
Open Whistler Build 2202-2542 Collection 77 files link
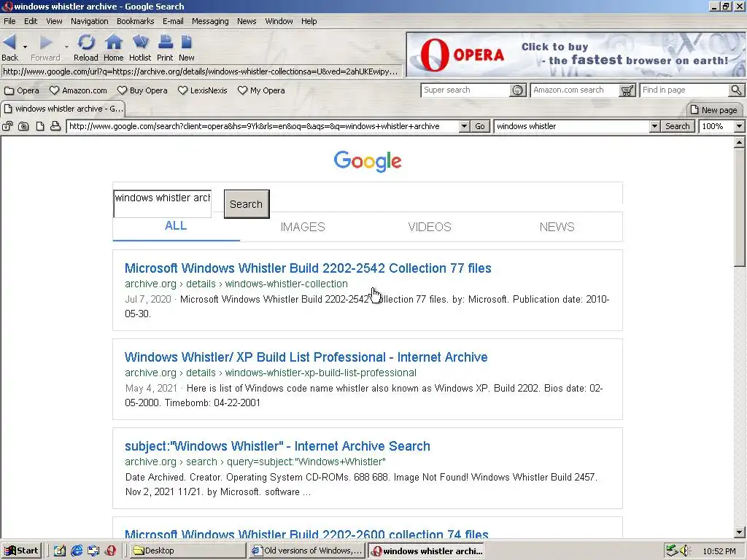pyautogui.click(x=308, y=268)
